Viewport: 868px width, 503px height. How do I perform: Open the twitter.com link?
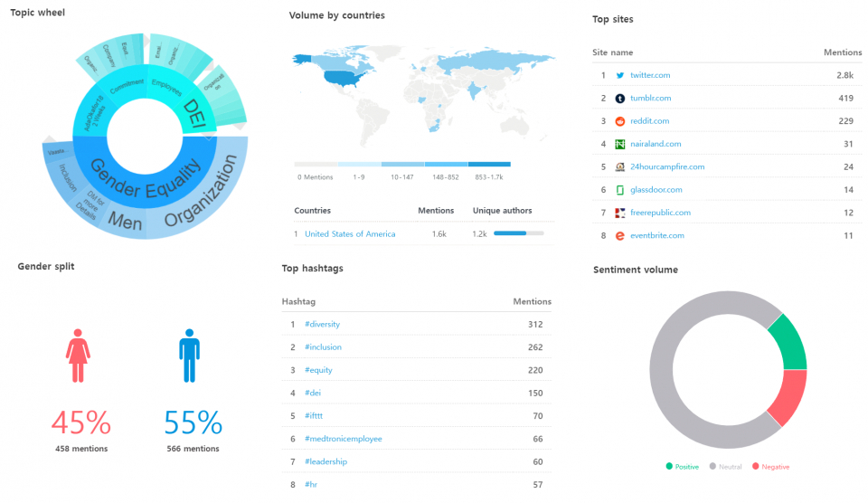point(650,75)
